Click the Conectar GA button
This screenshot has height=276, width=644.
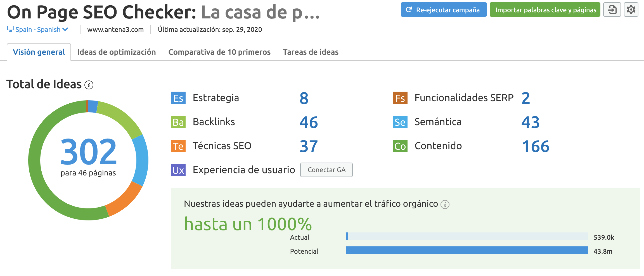tap(326, 170)
